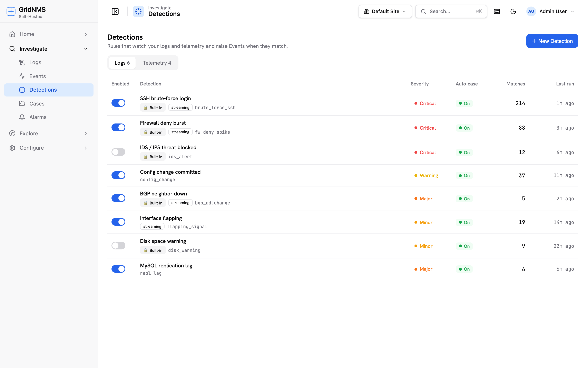
Task: Turn off MySQL replication lag detection
Action: coord(118,269)
